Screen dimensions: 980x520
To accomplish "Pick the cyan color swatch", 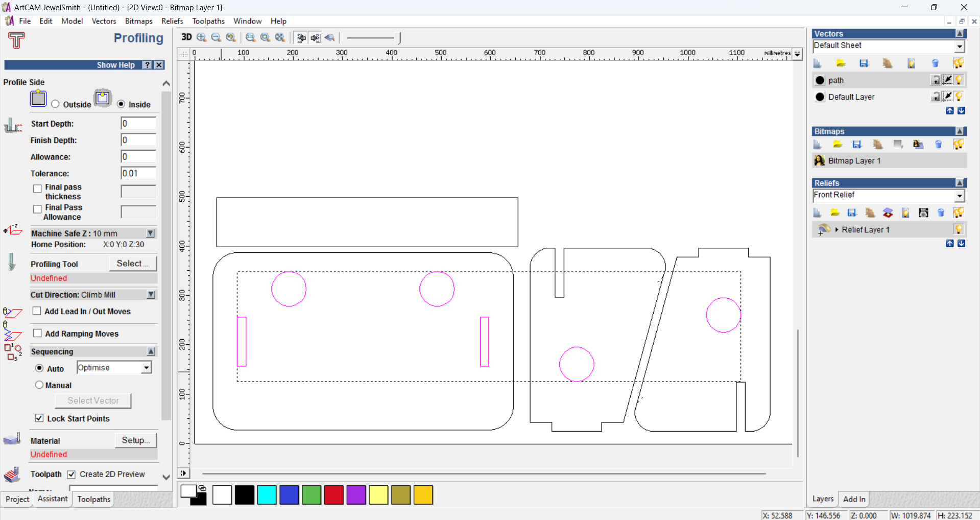I will pos(267,495).
